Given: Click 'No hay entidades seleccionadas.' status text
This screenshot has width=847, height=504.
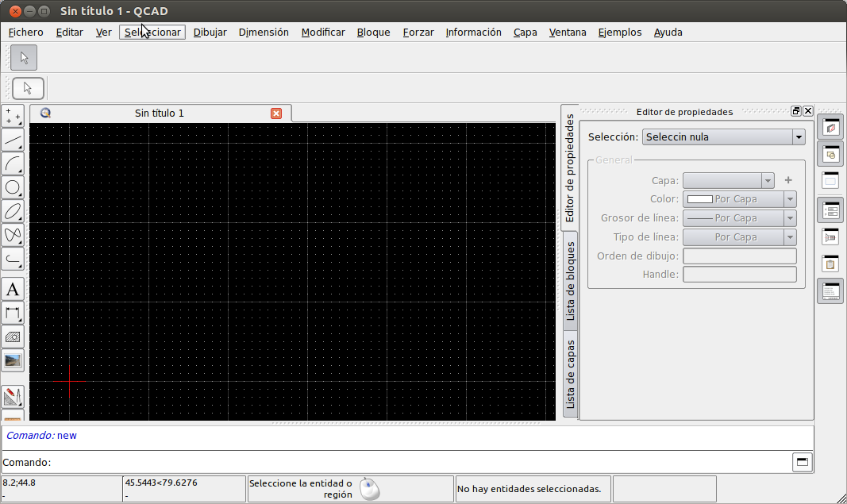Looking at the screenshot, I should (529, 489).
